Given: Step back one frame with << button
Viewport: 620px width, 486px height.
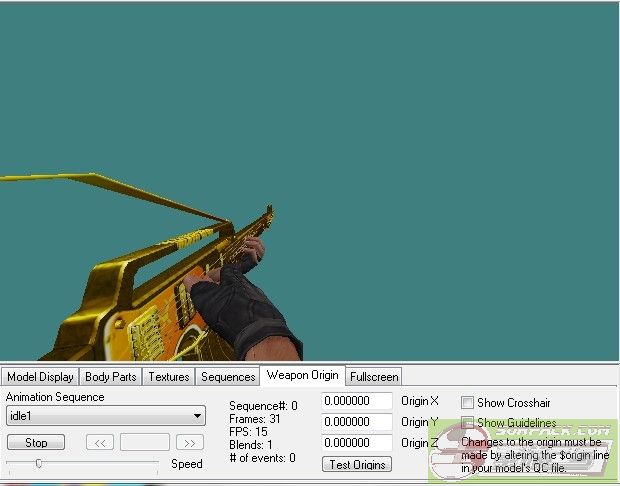Looking at the screenshot, I should [x=99, y=442].
